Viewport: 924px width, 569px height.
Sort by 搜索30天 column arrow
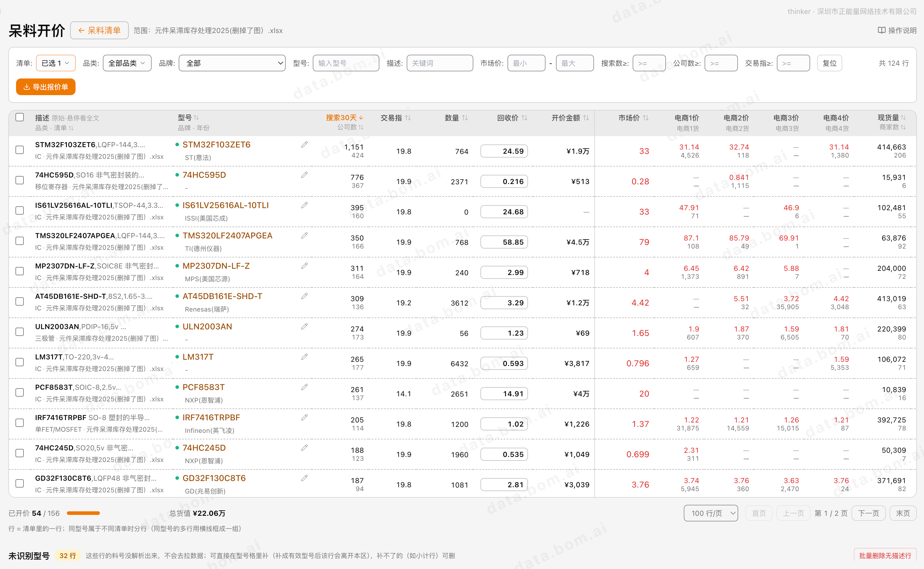tap(361, 118)
